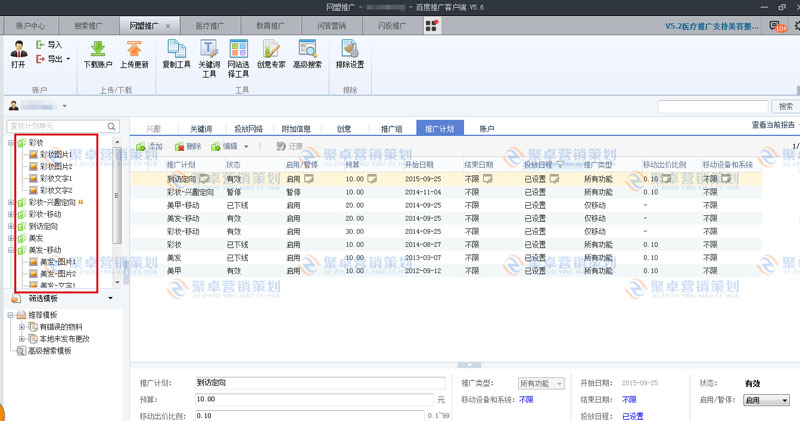Open the 导出 dropdown arrow

(x=68, y=59)
